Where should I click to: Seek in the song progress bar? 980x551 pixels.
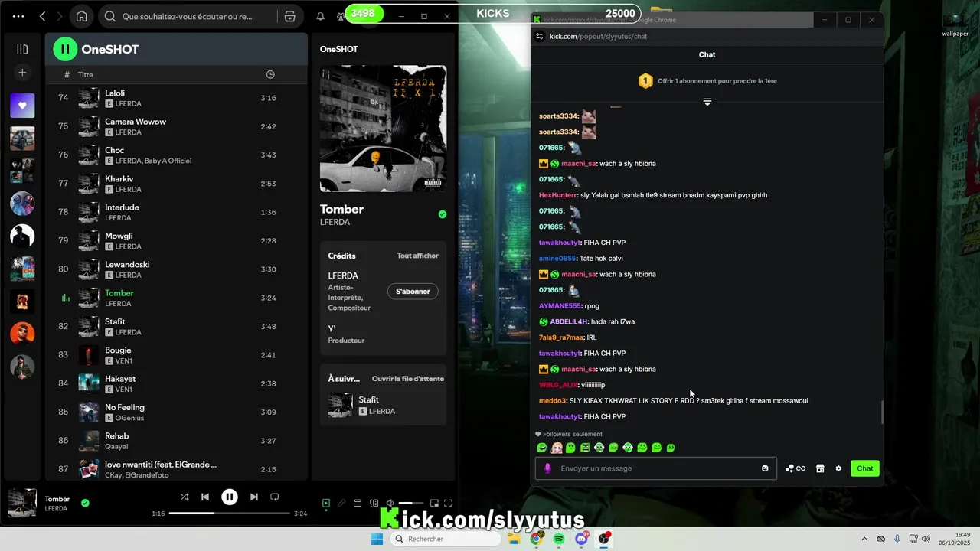click(229, 514)
